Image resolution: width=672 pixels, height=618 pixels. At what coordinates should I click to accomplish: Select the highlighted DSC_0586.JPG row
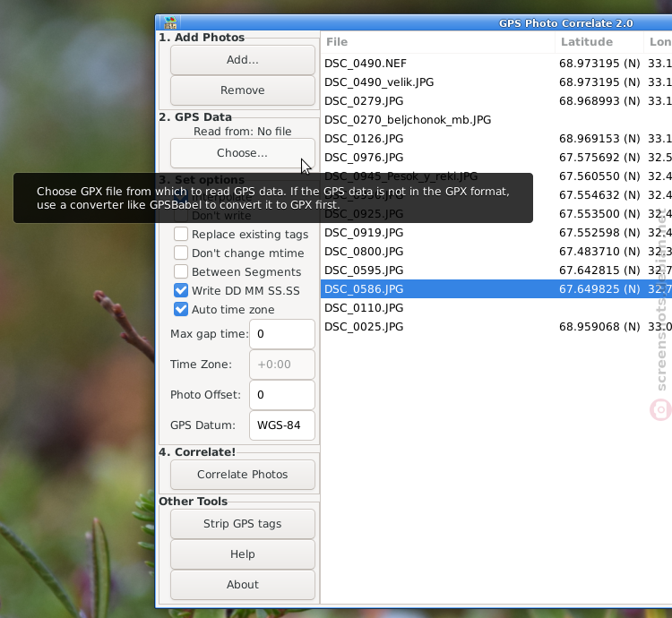(496, 289)
